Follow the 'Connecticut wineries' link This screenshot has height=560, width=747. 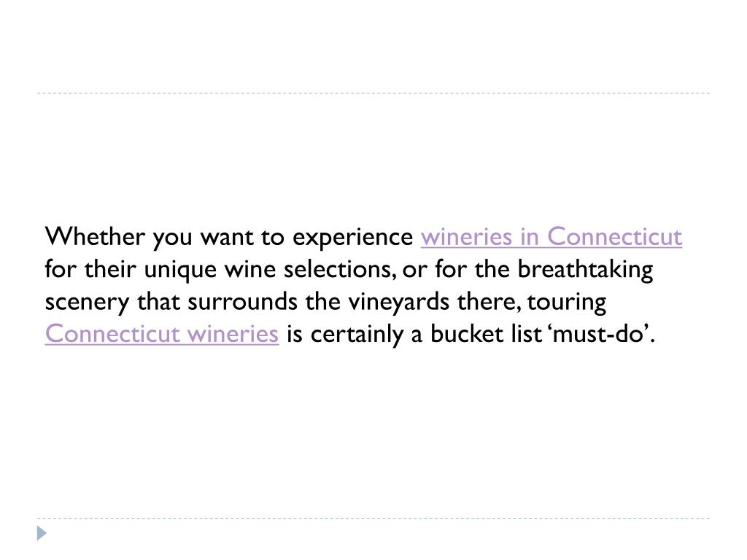point(161,334)
